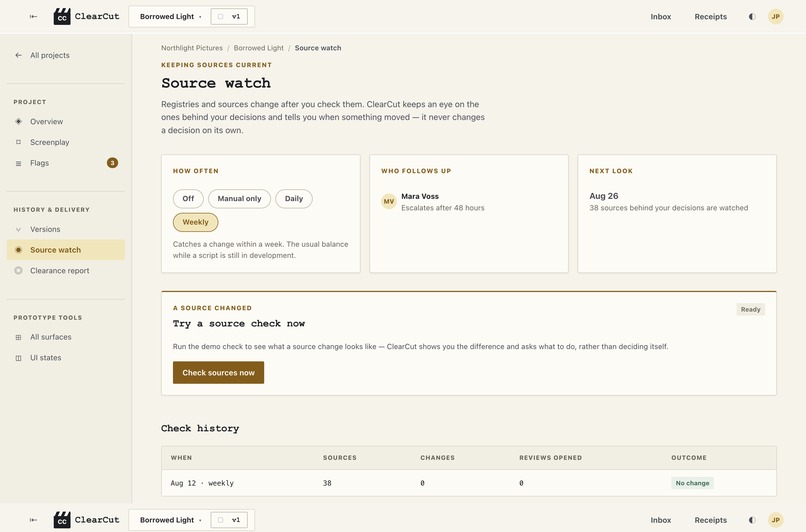Click the Flags list icon in sidebar
Image resolution: width=806 pixels, height=532 pixels.
[19, 163]
